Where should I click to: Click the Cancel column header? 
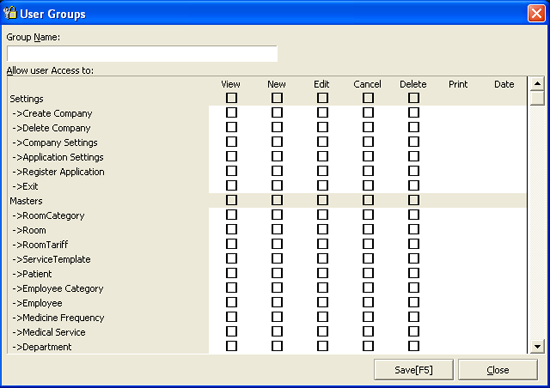point(367,84)
